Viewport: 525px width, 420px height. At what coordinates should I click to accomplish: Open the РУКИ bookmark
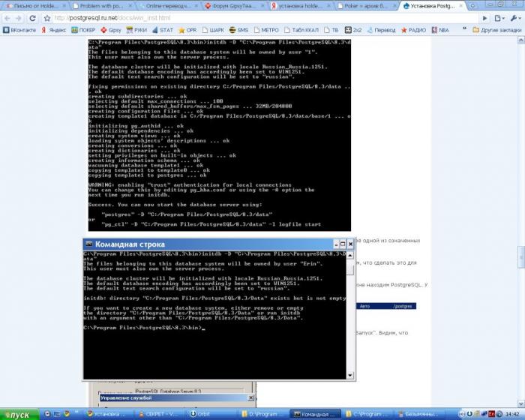[x=136, y=30]
